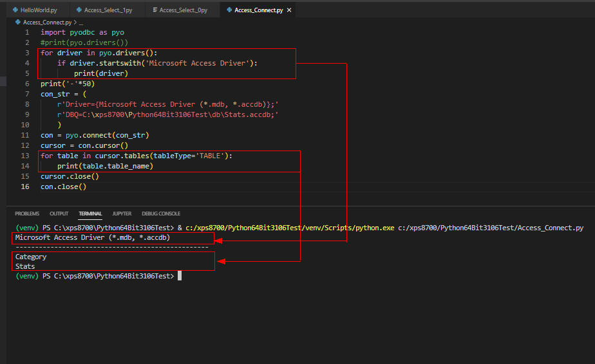595x364 pixels.
Task: Open the DEBUG CONSOLE panel tab
Action: 161,214
